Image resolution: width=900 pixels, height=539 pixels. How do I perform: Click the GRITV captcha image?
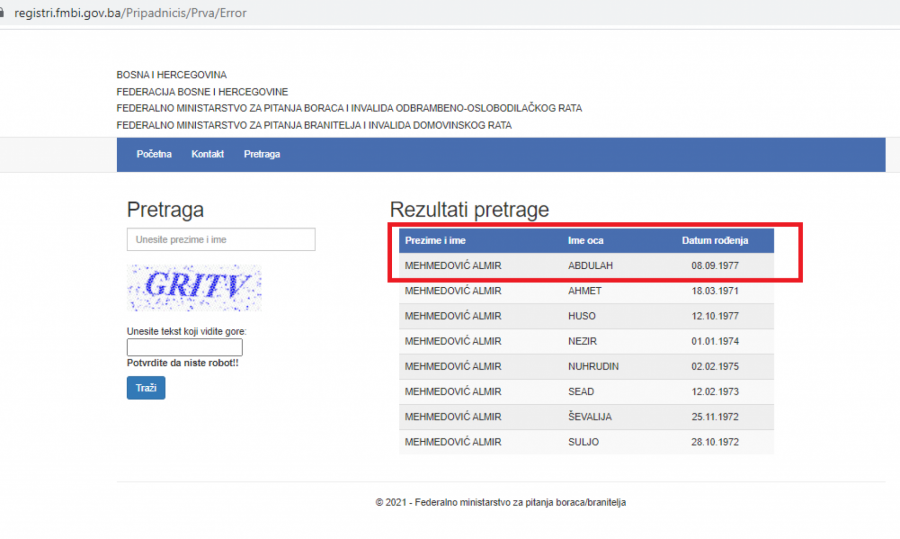pos(194,288)
